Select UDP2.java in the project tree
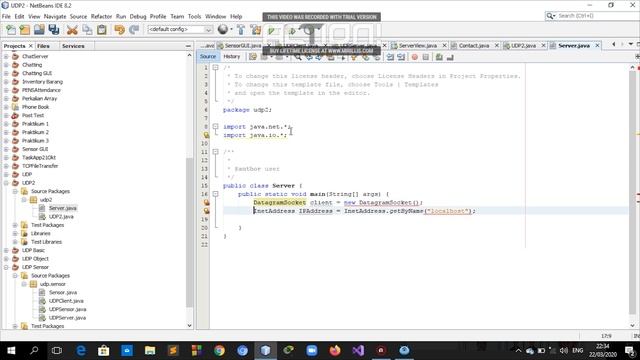The image size is (640, 360). pyautogui.click(x=61, y=217)
